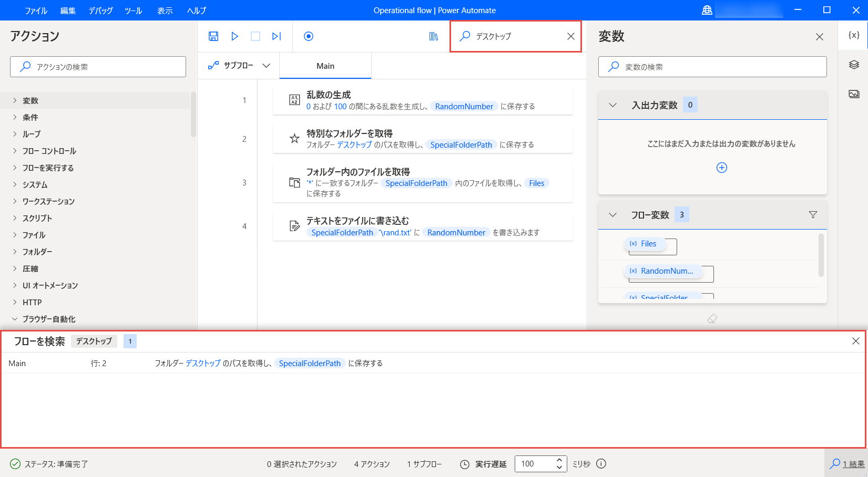Collapse the フロー変数 section
Screen dimensions: 868x477
(x=612, y=215)
